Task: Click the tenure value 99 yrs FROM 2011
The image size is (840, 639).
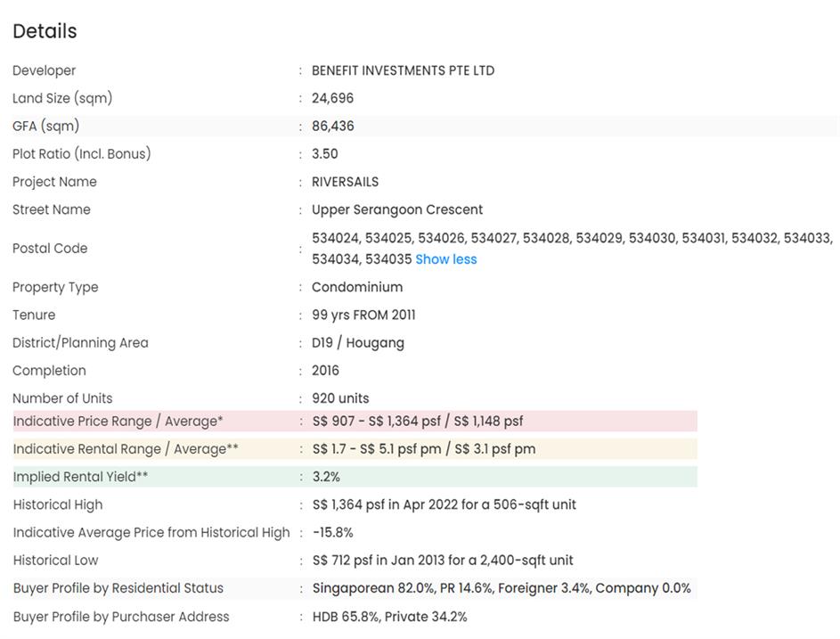Action: click(x=363, y=315)
